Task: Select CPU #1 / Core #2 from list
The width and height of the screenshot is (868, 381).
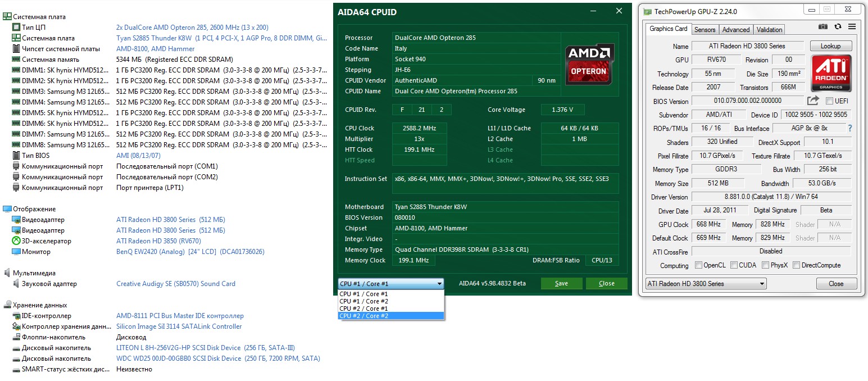Action: (391, 301)
